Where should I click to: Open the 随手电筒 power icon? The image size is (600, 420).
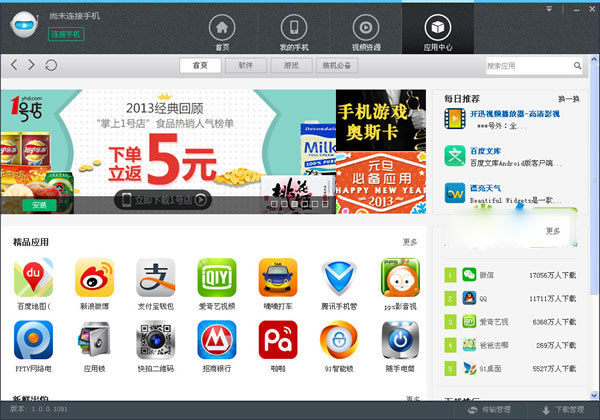pos(400,340)
